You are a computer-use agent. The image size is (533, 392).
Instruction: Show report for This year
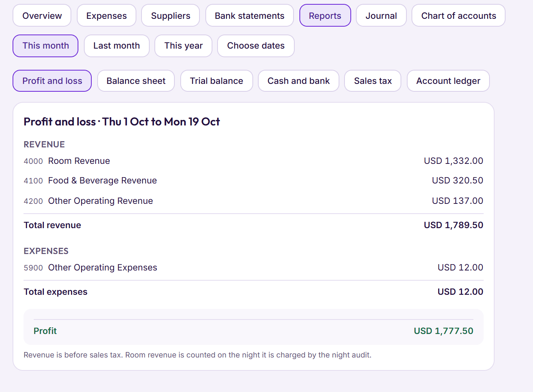click(x=183, y=46)
